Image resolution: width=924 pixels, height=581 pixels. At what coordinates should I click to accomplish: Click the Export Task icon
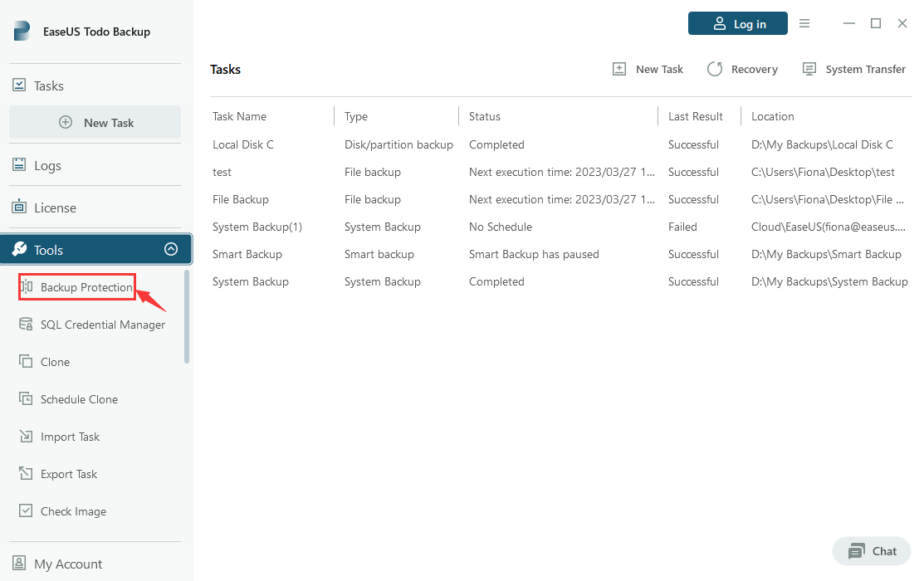tap(26, 474)
